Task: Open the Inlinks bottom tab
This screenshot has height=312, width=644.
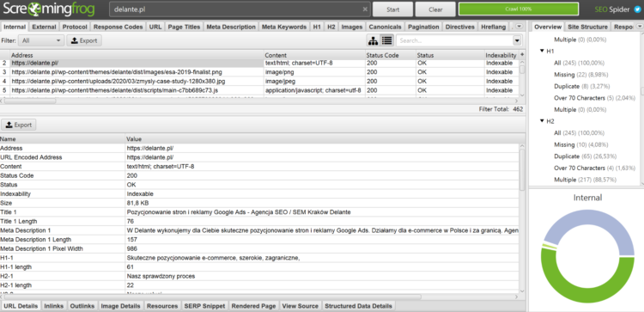Action: click(x=54, y=306)
